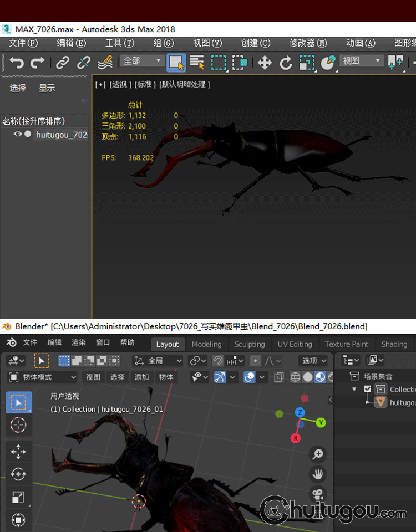Image resolution: width=416 pixels, height=532 pixels.
Task: Click Blender's Scale tool in left toolbar
Action: point(18,497)
